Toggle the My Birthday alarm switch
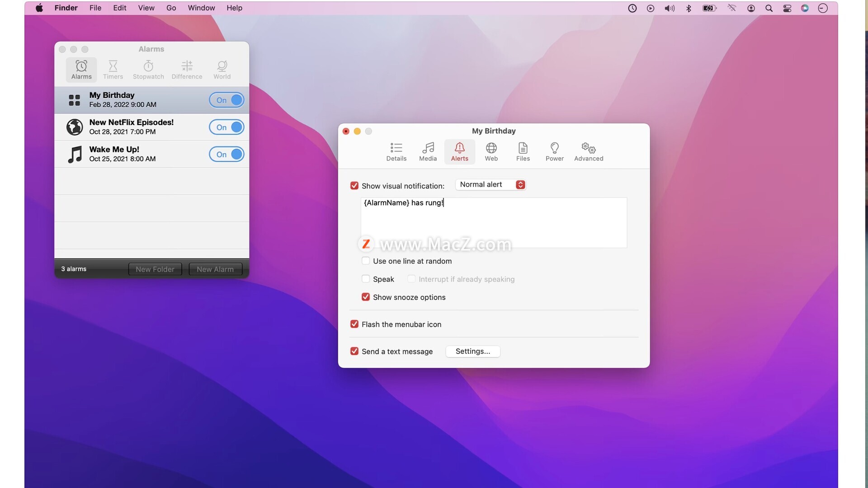 (226, 100)
